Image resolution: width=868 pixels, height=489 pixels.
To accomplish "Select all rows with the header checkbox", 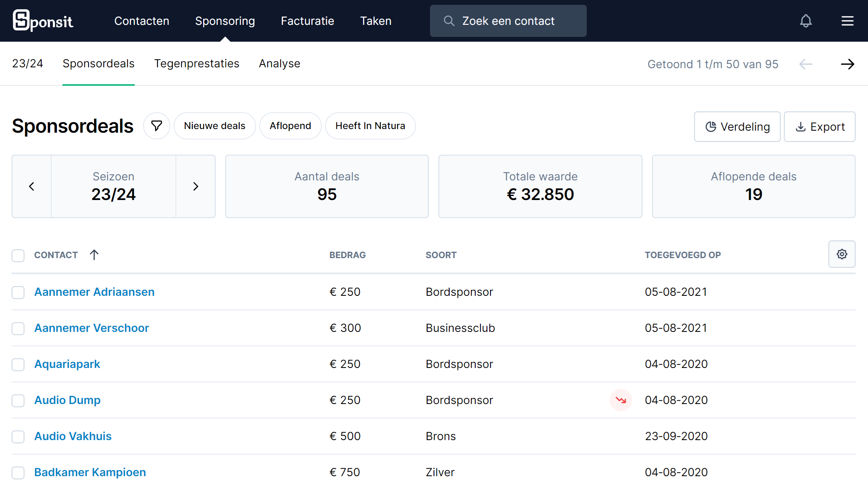I will [18, 255].
